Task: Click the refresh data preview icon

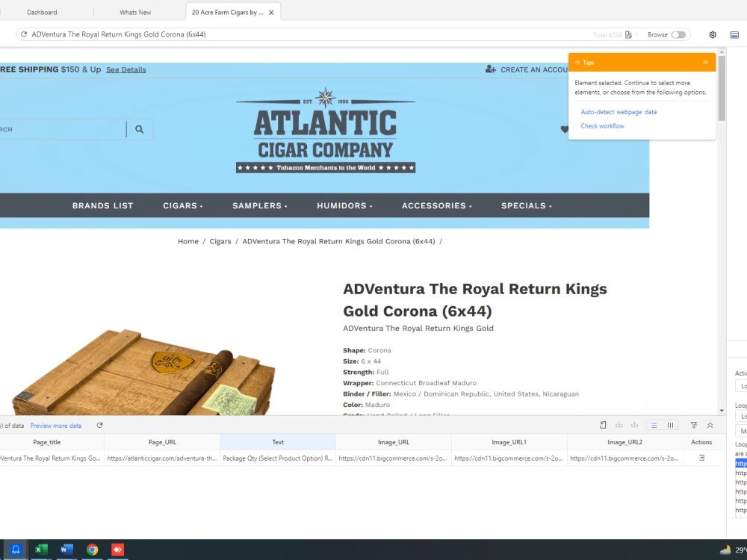Action: click(99, 426)
